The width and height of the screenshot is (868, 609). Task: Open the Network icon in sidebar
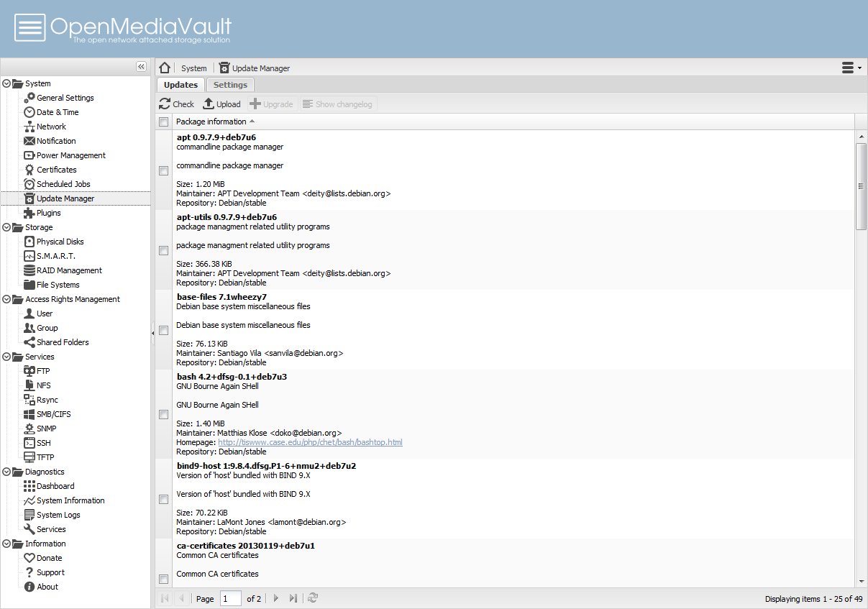[29, 127]
